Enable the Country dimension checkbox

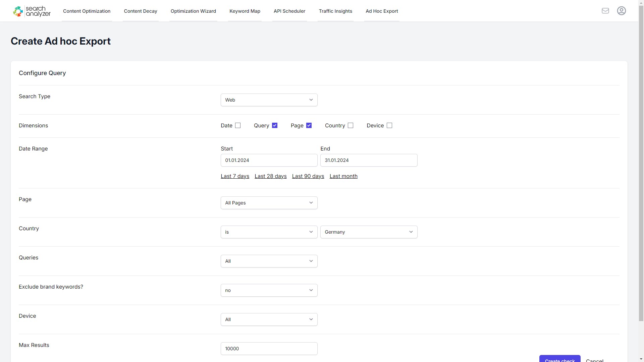(x=351, y=125)
